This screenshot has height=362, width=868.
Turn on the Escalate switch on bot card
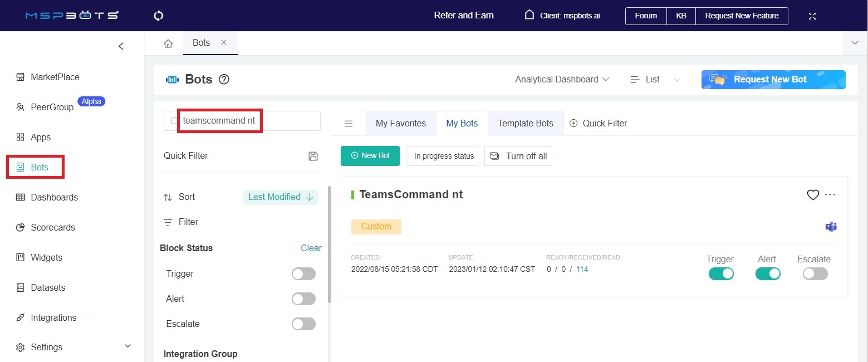tap(815, 273)
